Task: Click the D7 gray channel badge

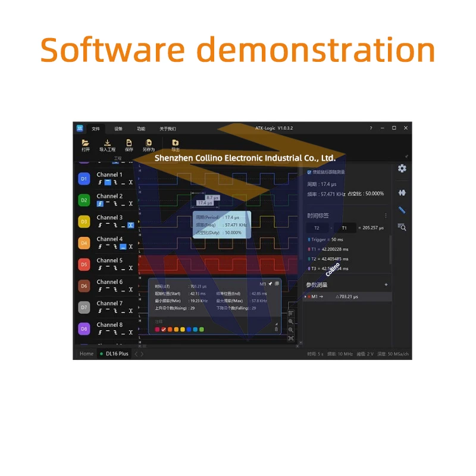Action: point(84,307)
